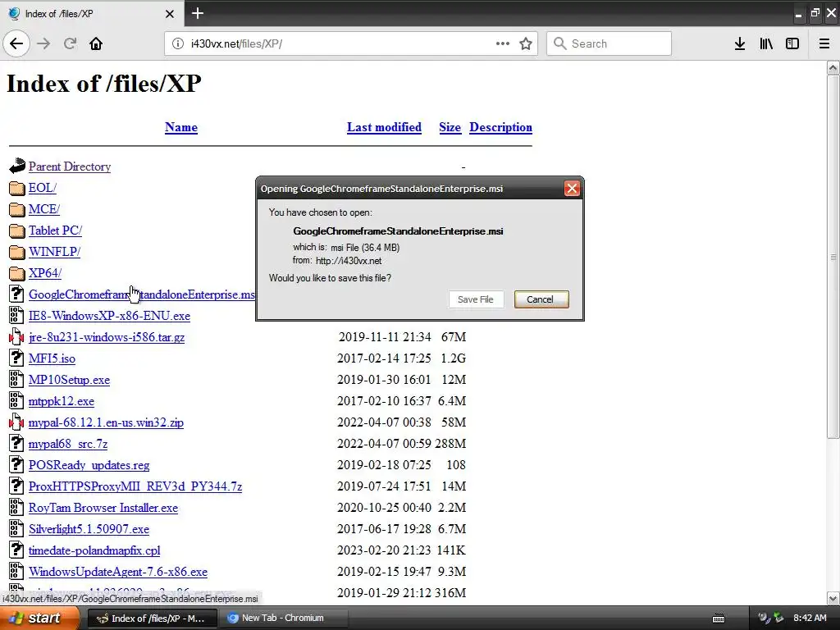Open the home page via house icon
This screenshot has width=840, height=630.
pyautogui.click(x=96, y=44)
